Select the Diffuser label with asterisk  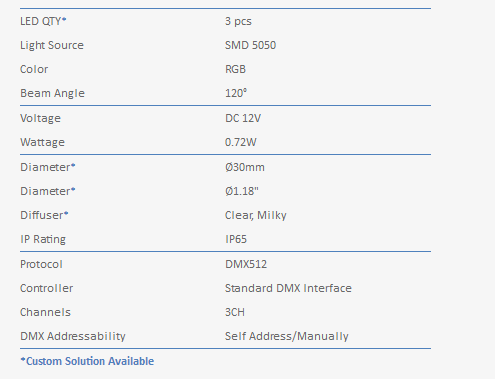point(44,215)
